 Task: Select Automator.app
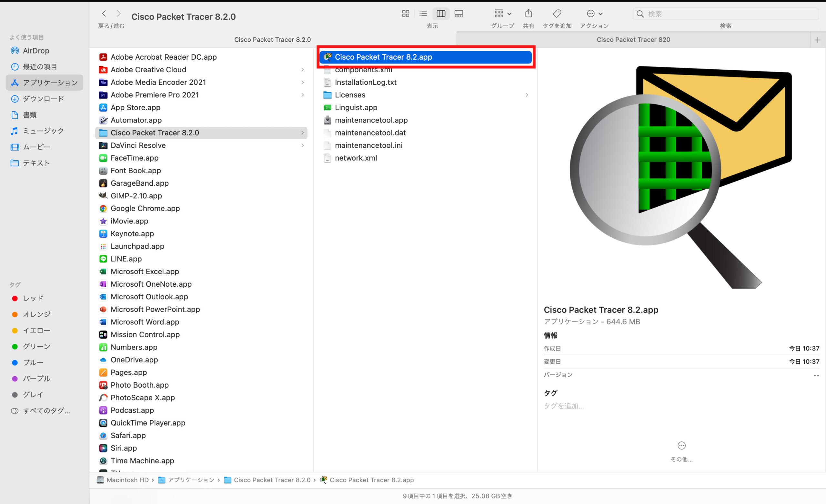pos(201,120)
